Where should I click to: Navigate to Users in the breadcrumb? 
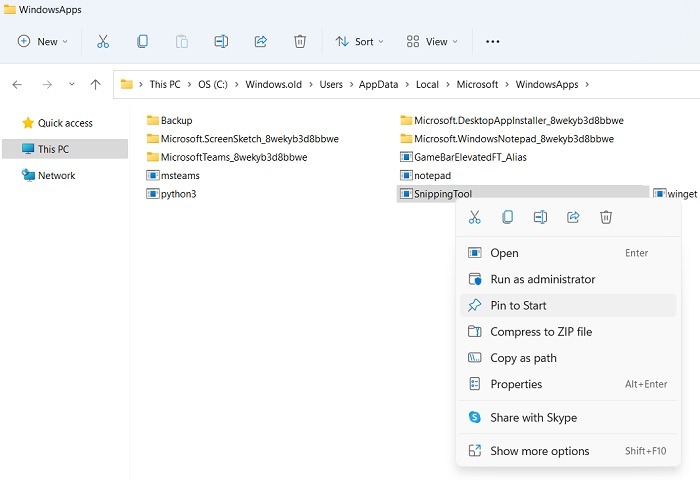click(x=331, y=84)
